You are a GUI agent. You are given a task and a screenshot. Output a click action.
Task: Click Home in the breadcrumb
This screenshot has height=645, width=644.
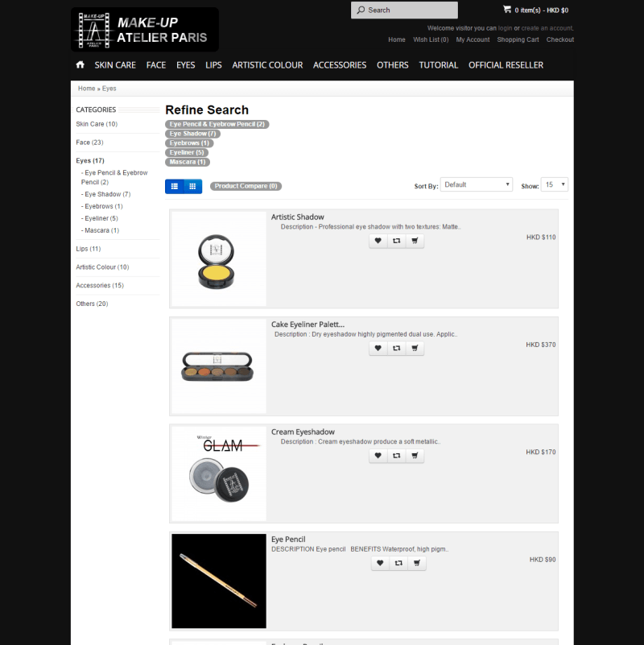pos(86,89)
